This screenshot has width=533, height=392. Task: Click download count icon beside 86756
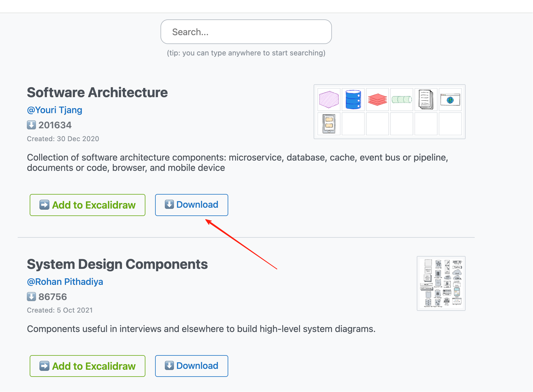coord(31,297)
